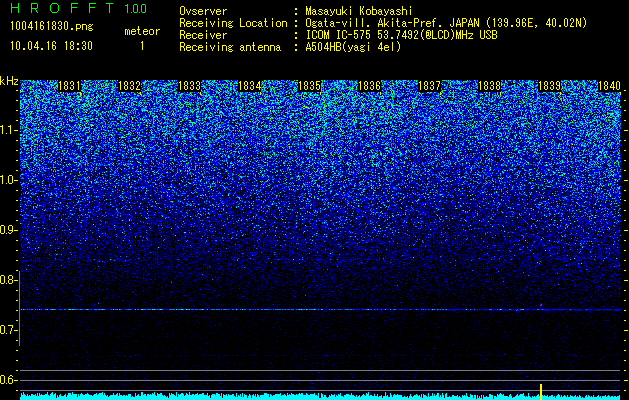The width and height of the screenshot is (629, 400).
Task: Click the 0.8 frequency axis label
Action: point(8,280)
